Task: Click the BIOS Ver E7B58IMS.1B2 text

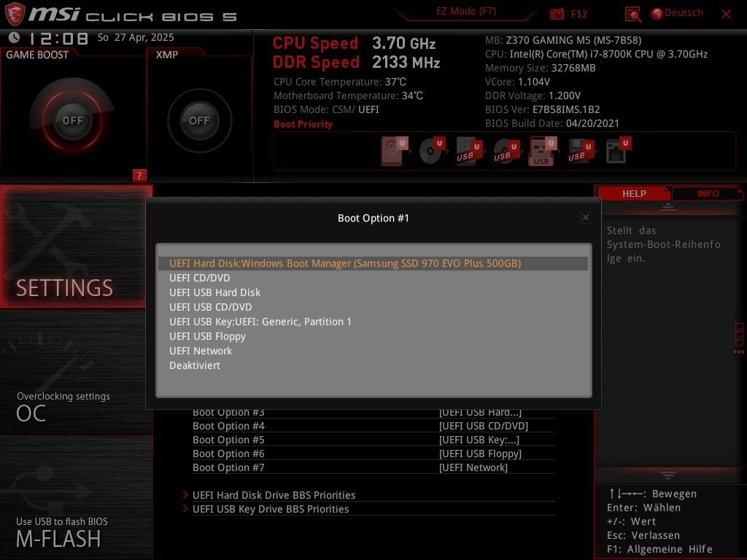Action: click(x=542, y=109)
